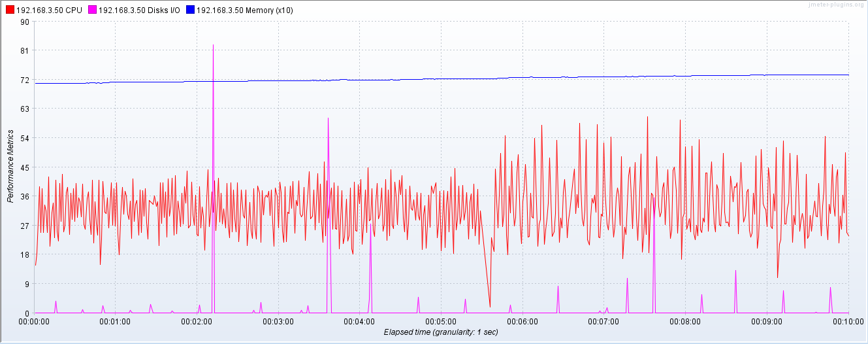Click the Disks I/O spike peak reaching 60

point(328,118)
